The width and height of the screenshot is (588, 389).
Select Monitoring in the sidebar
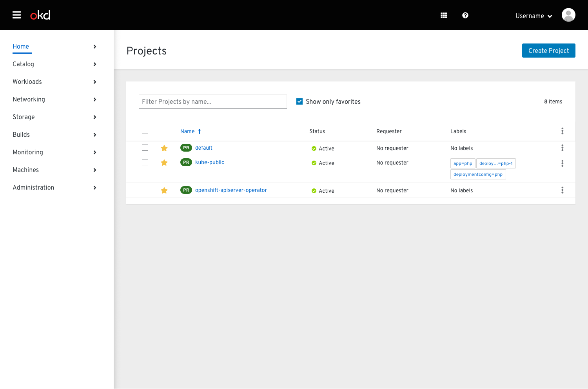[x=28, y=152]
